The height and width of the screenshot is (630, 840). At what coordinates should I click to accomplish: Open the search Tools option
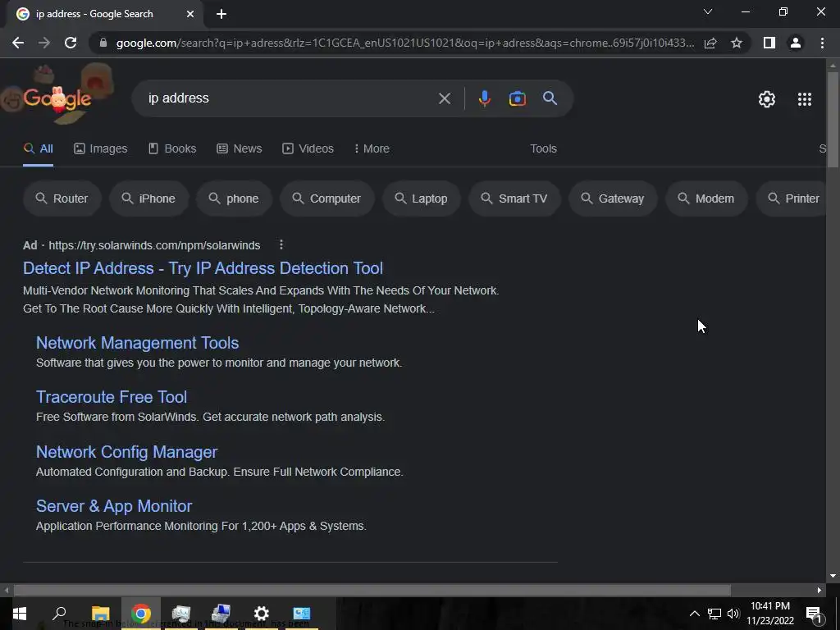pyautogui.click(x=543, y=149)
